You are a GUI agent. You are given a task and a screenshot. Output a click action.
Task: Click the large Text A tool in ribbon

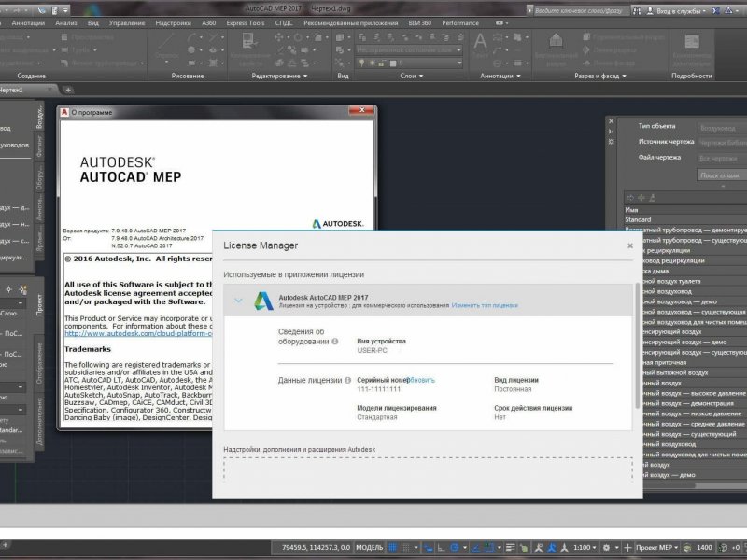point(480,42)
